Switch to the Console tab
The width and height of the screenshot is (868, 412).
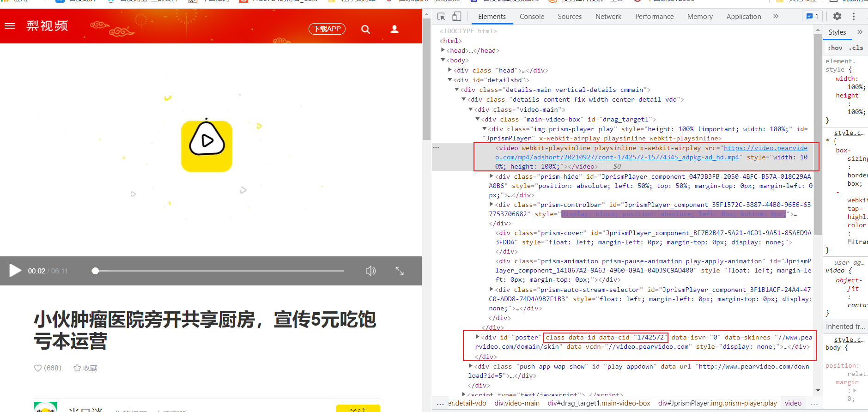click(532, 17)
